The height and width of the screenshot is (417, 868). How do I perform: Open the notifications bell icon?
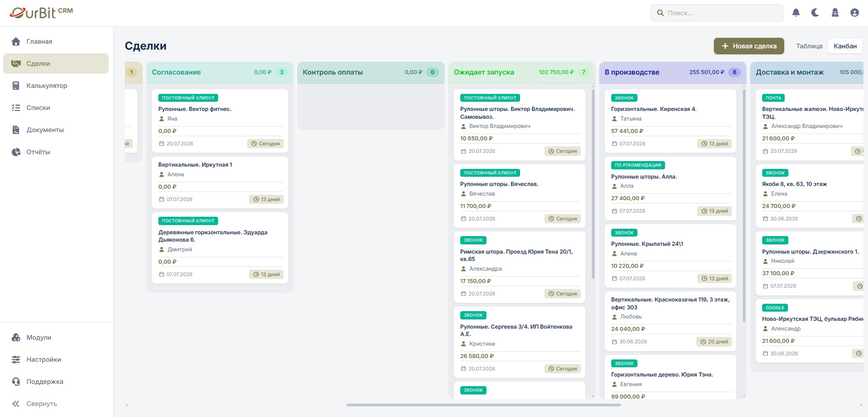coord(796,13)
